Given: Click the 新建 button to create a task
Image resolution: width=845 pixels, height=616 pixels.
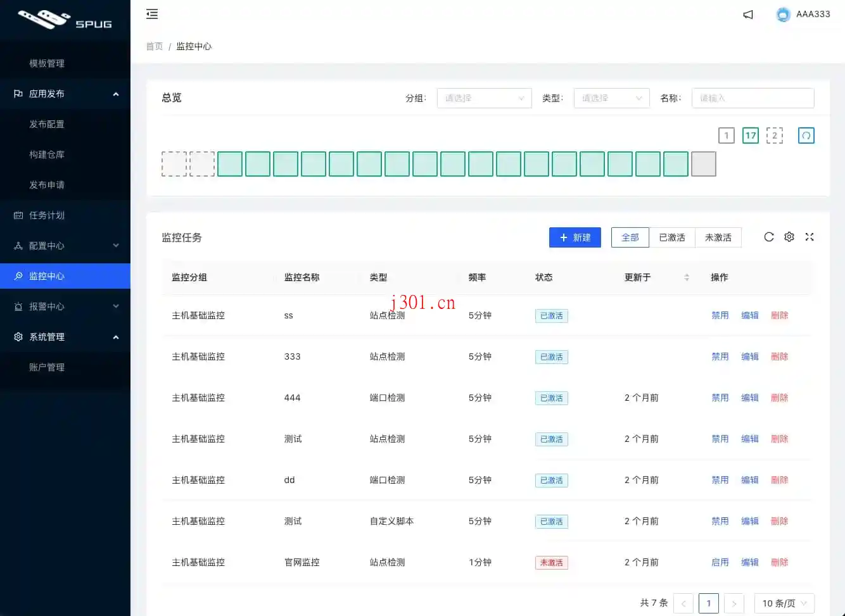Looking at the screenshot, I should coord(575,237).
